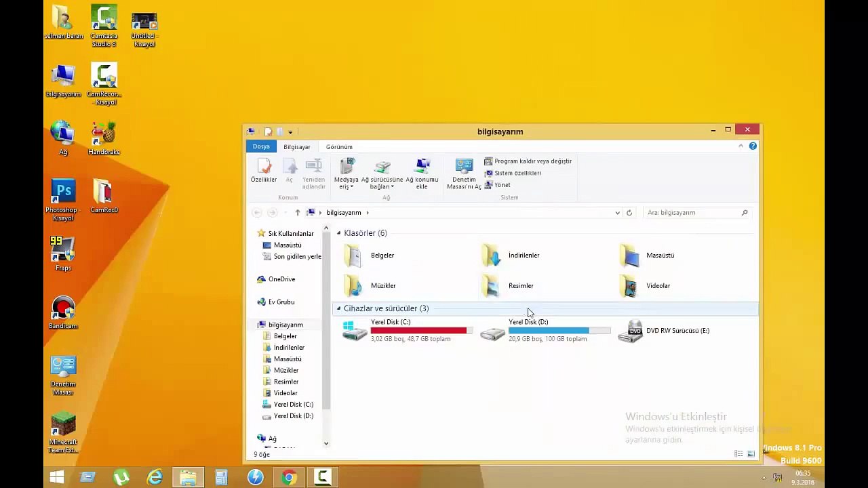Open Explorer help question mark icon
Screen dimensions: 868x488
pyautogui.click(x=753, y=146)
